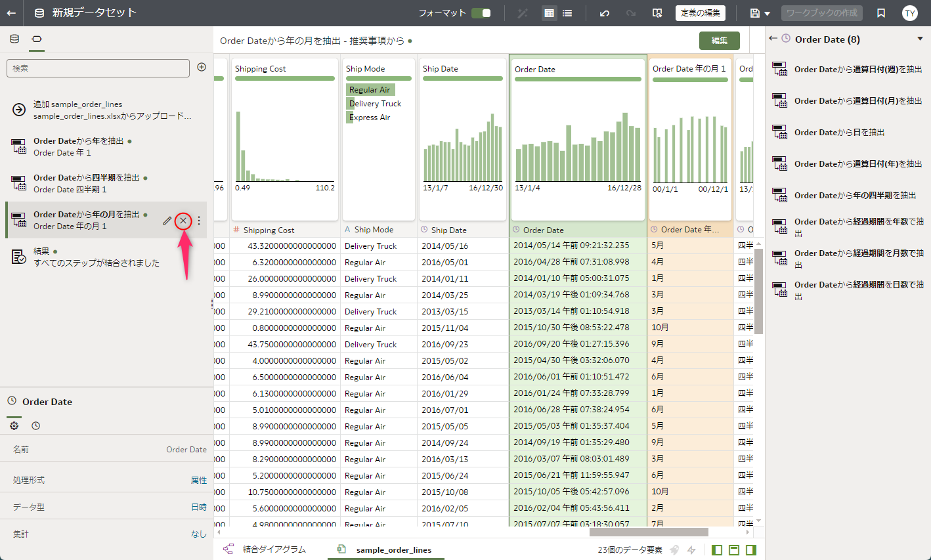
Task: Select the Regular Air bar in Ship Mode
Action: coord(371,90)
